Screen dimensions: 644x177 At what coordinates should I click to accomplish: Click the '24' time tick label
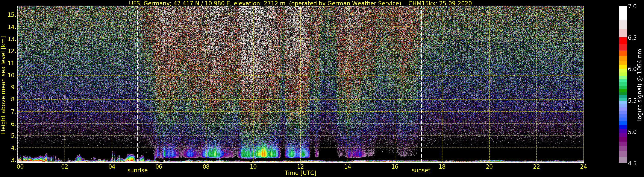[583, 166]
